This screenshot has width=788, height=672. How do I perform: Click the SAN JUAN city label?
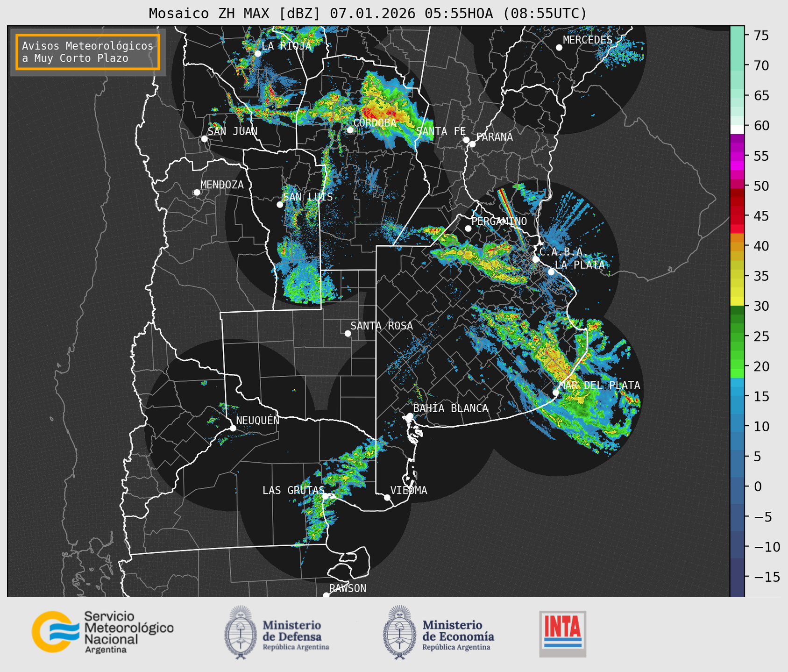point(233,131)
